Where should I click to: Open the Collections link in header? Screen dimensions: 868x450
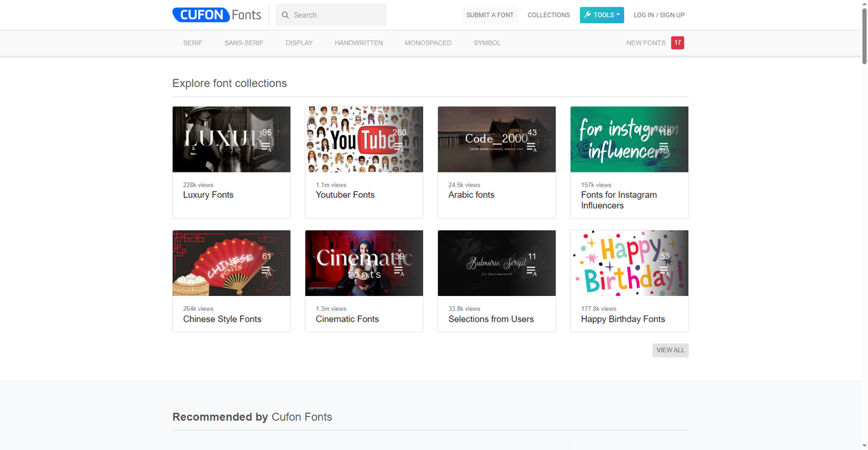[x=549, y=15]
